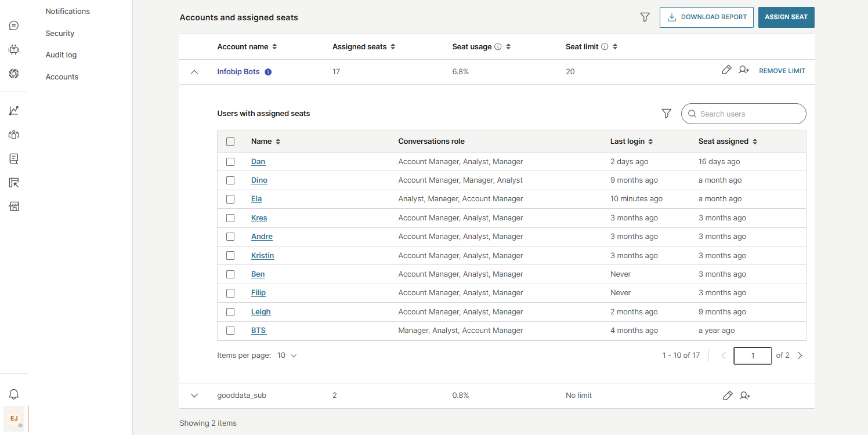Open the book reports icon in sidebar

coord(14,158)
